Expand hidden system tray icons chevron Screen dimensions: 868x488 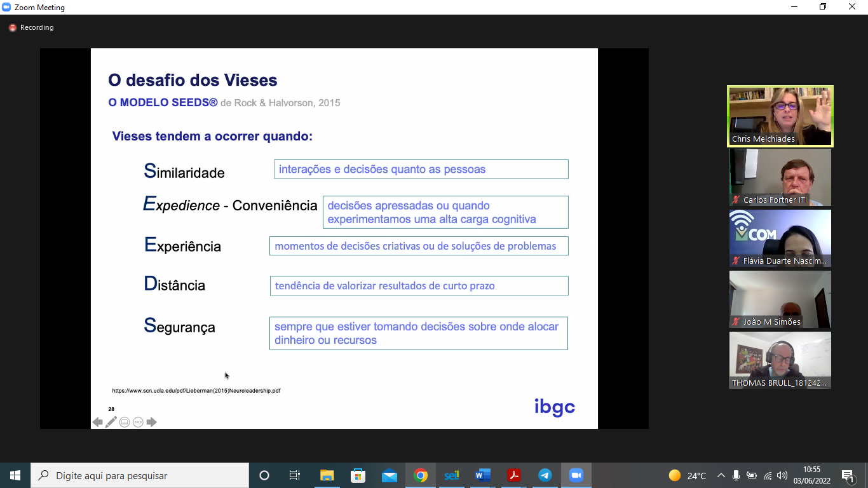point(721,475)
